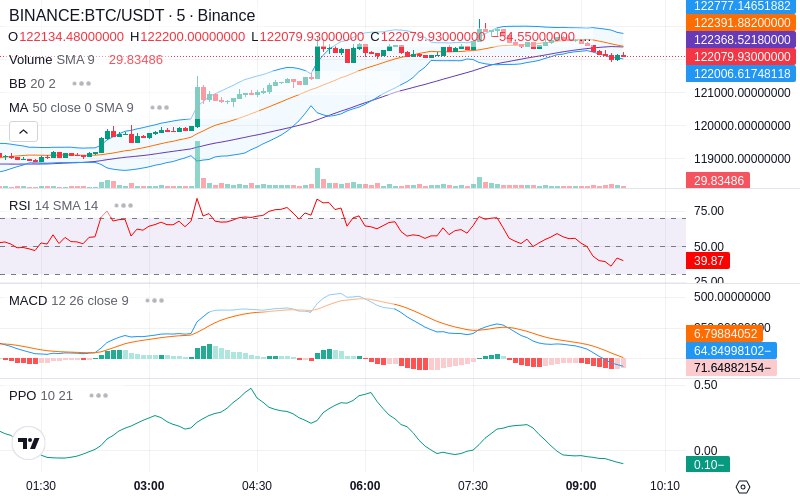
Task: Collapse the indicator legend with chevron button
Action: click(x=23, y=132)
